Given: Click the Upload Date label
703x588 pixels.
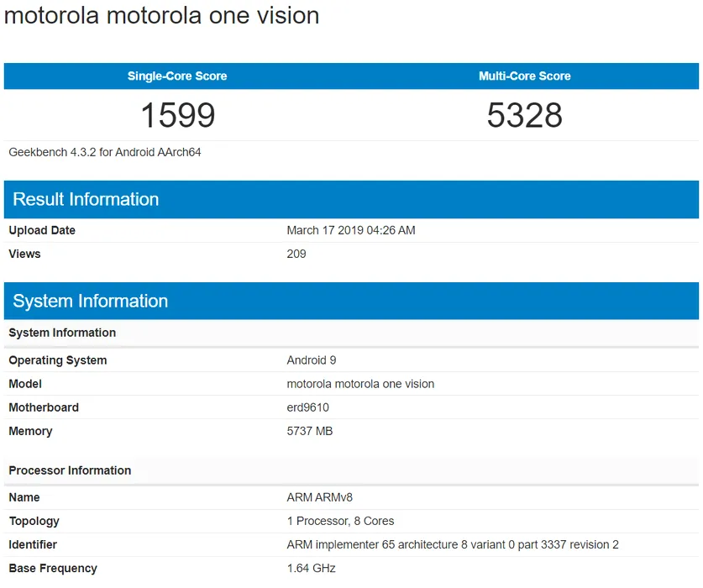Looking at the screenshot, I should click(x=42, y=230).
